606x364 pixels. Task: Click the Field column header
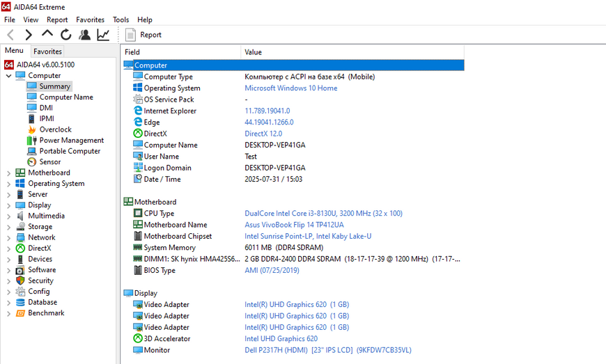coord(181,52)
